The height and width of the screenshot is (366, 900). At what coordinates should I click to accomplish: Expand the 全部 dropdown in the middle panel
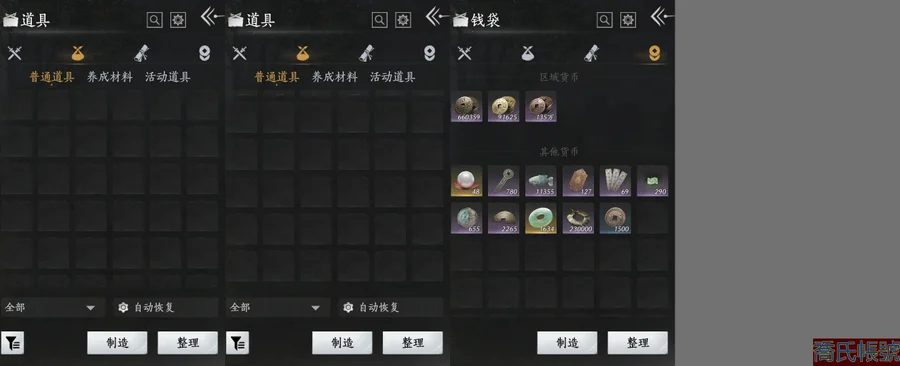tap(277, 307)
